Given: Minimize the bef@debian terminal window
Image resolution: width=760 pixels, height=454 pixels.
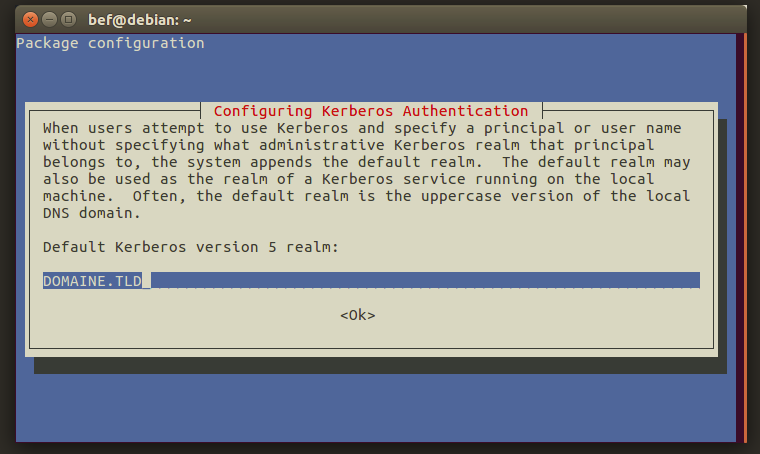Looking at the screenshot, I should point(49,19).
